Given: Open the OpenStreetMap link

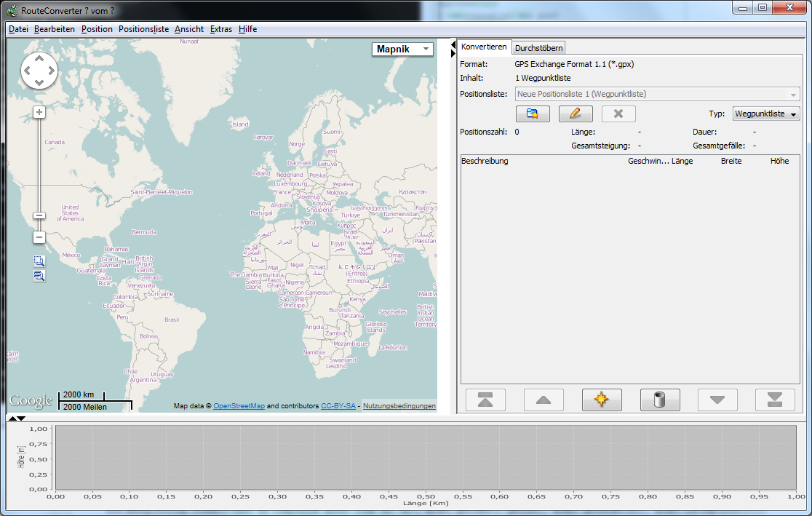Looking at the screenshot, I should [x=239, y=406].
